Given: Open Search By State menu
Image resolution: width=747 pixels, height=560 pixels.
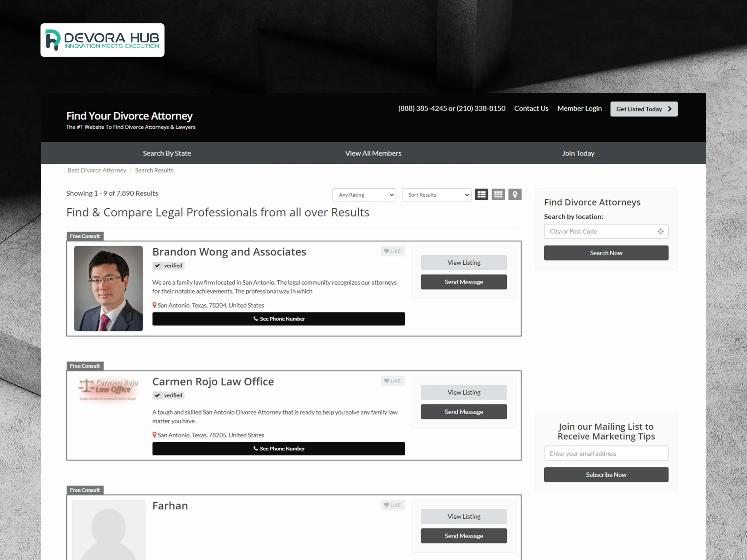Looking at the screenshot, I should point(167,153).
